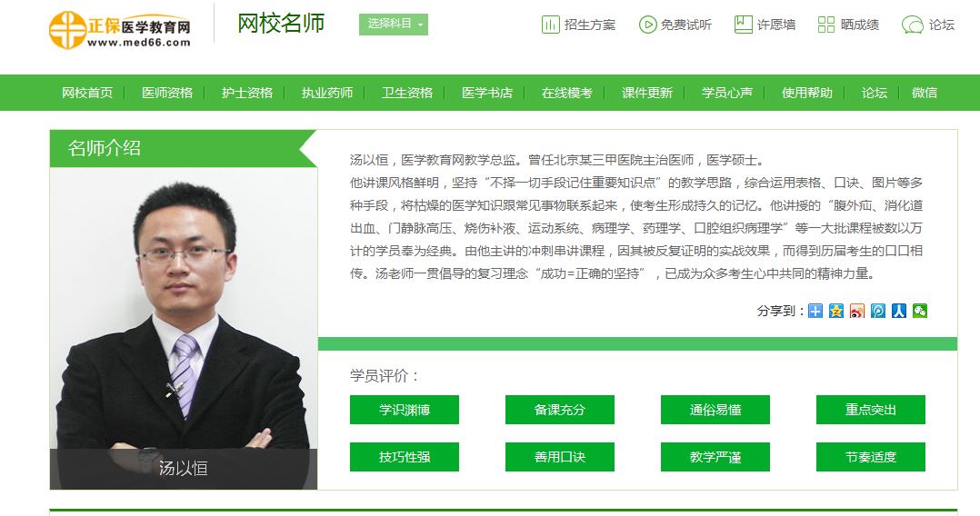This screenshot has width=980, height=516.
Task: Click the blue plus more-share icon
Action: [x=815, y=311]
